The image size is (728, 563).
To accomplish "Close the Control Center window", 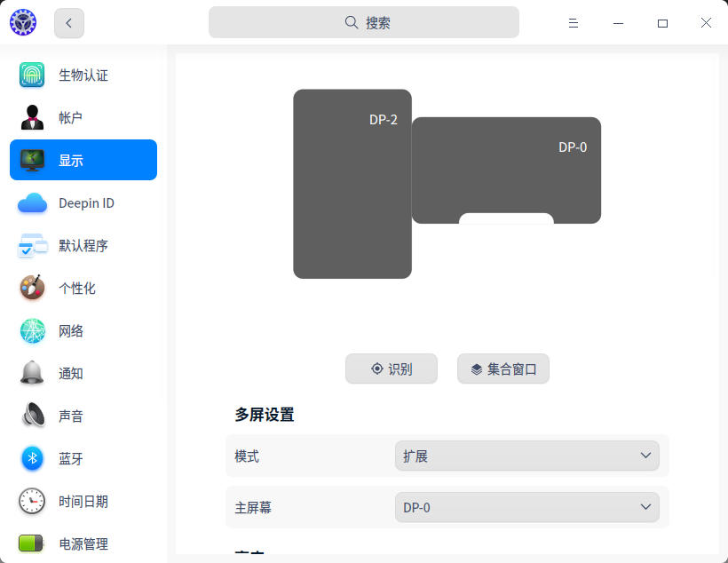I will tap(706, 23).
